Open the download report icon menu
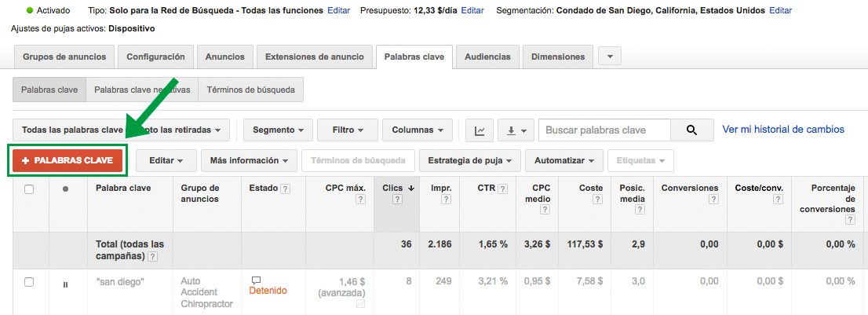 coord(516,130)
